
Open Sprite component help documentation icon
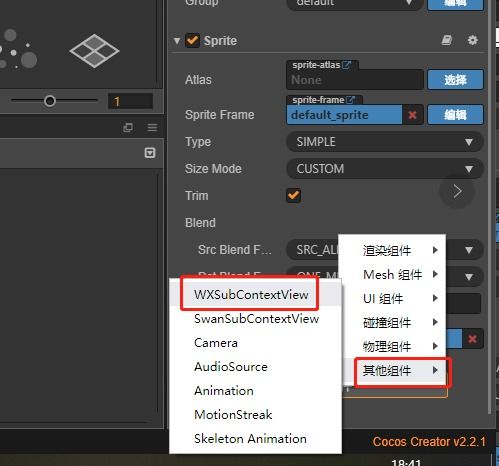click(x=447, y=40)
